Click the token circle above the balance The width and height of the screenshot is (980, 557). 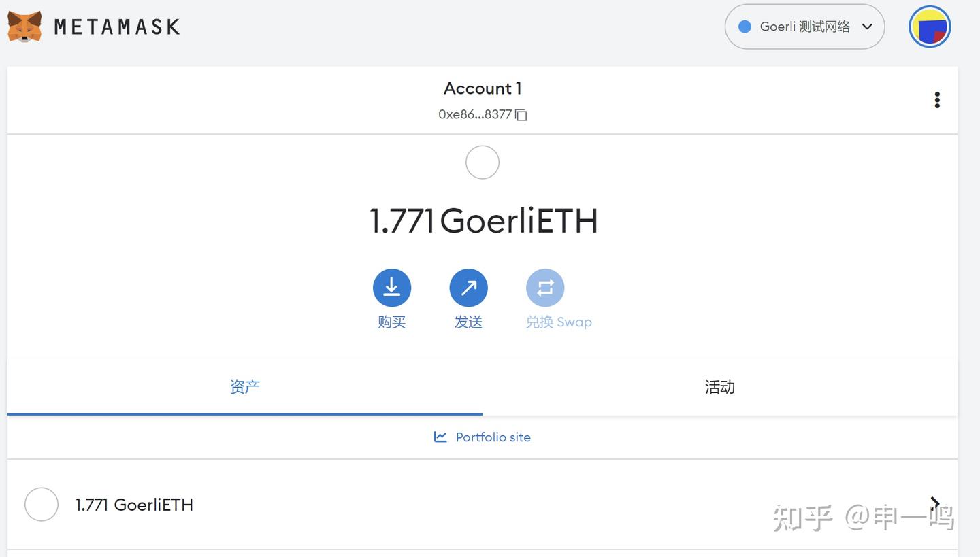482,163
